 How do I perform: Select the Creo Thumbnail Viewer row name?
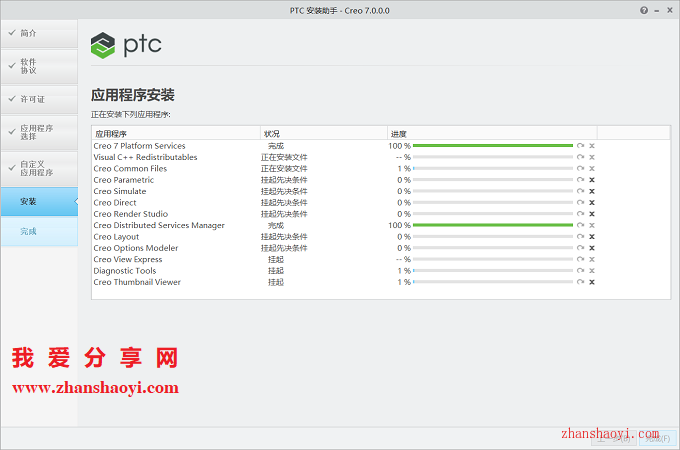tap(137, 282)
